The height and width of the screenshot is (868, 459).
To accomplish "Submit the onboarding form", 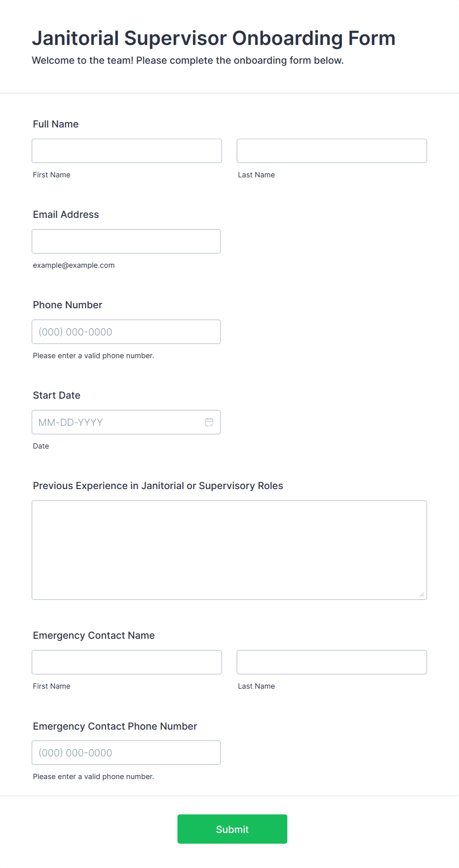I will pos(232,829).
